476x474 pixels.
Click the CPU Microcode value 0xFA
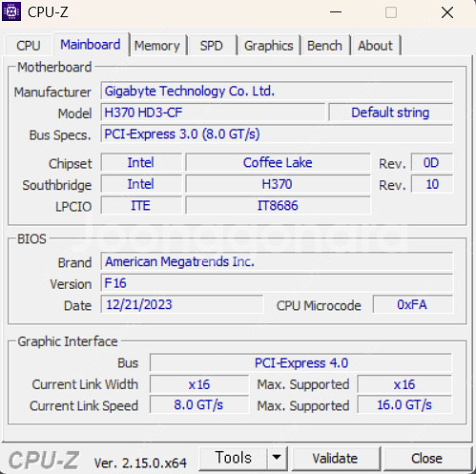(x=413, y=304)
